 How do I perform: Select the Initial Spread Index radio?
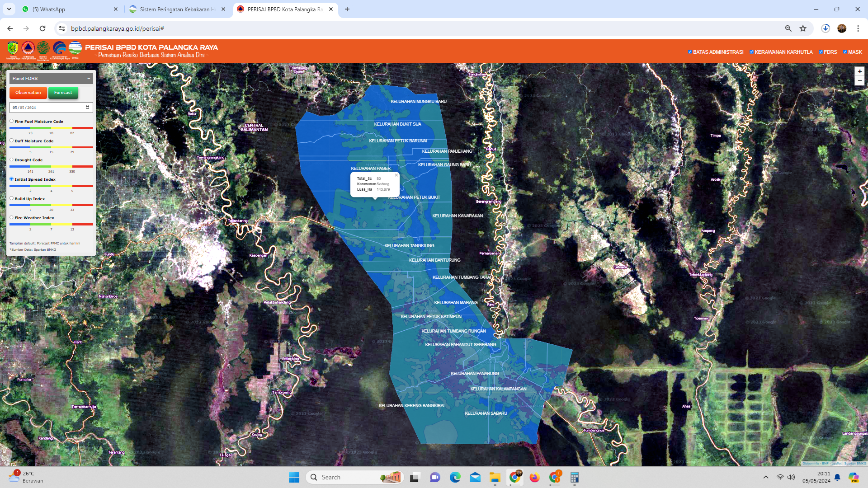click(12, 179)
